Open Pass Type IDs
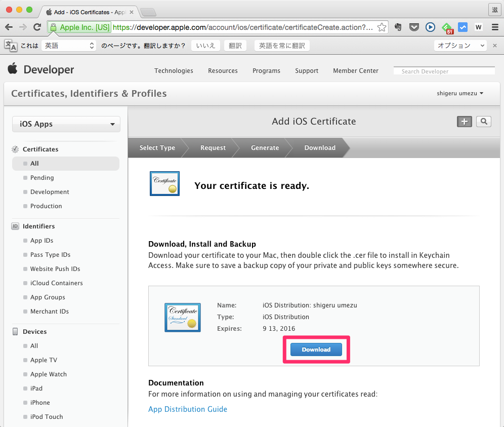Image resolution: width=504 pixels, height=427 pixels. pos(51,254)
